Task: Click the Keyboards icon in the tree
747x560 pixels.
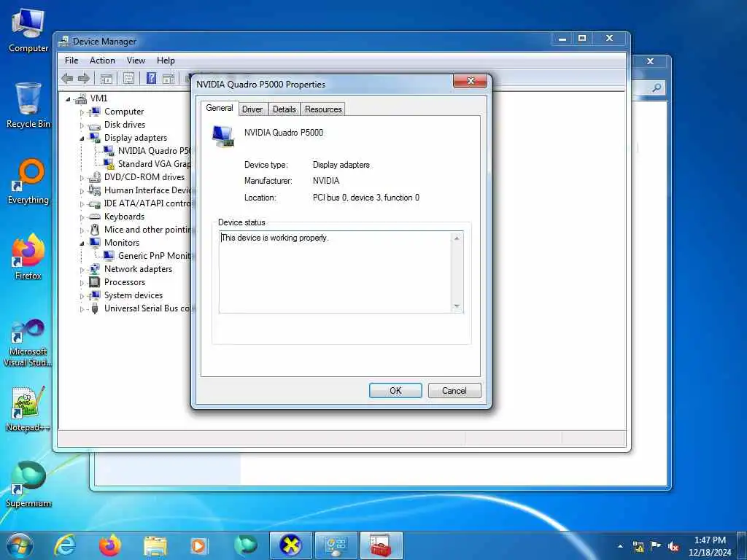Action: [95, 217]
